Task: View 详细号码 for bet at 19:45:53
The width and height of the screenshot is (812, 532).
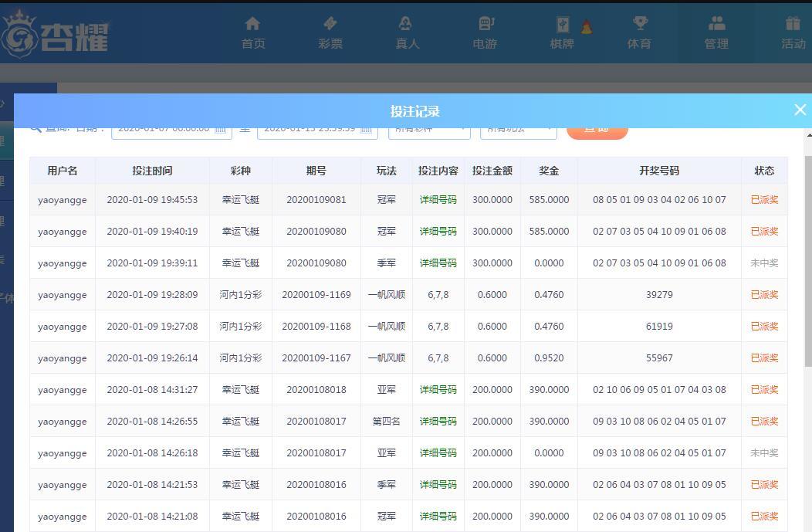Action: [438, 199]
